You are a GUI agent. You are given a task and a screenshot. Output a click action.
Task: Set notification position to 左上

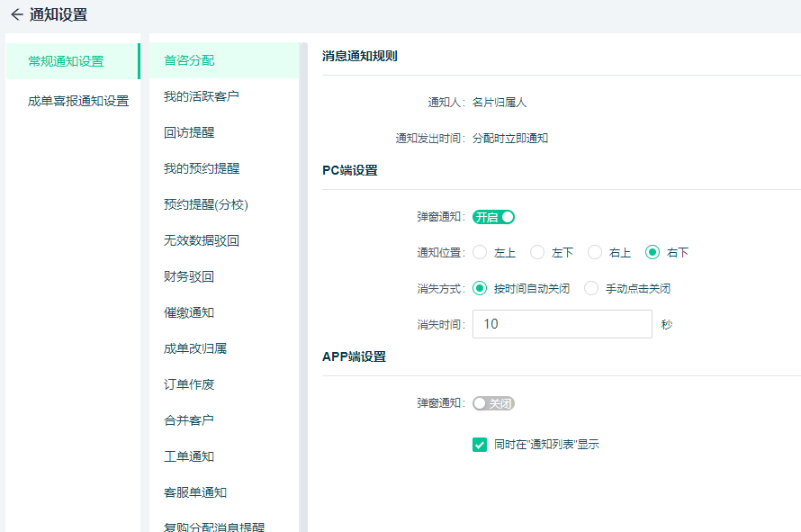(480, 253)
